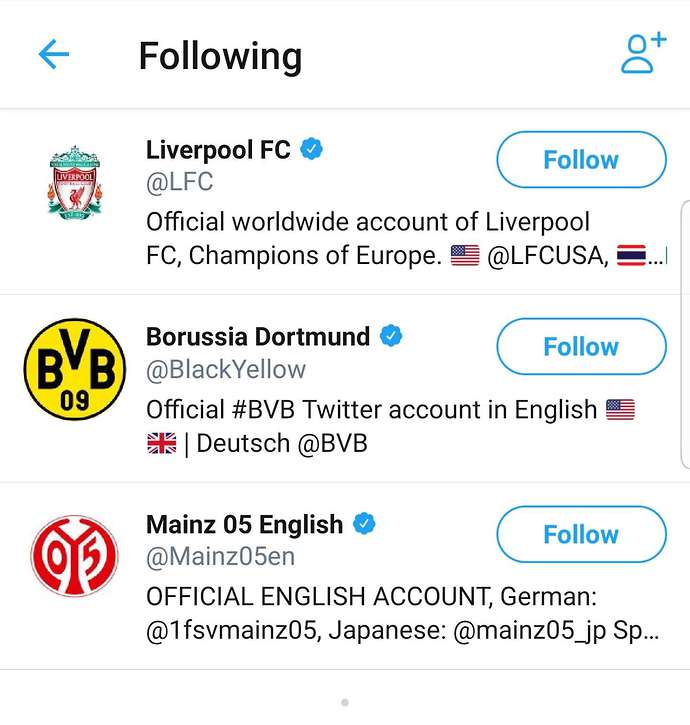
Task: Open the Liverpool FC profile name
Action: coord(218,150)
